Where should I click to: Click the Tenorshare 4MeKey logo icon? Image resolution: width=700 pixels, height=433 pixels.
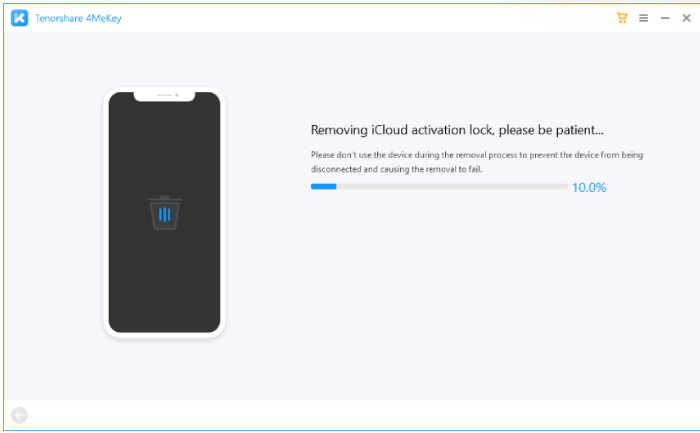pos(19,18)
